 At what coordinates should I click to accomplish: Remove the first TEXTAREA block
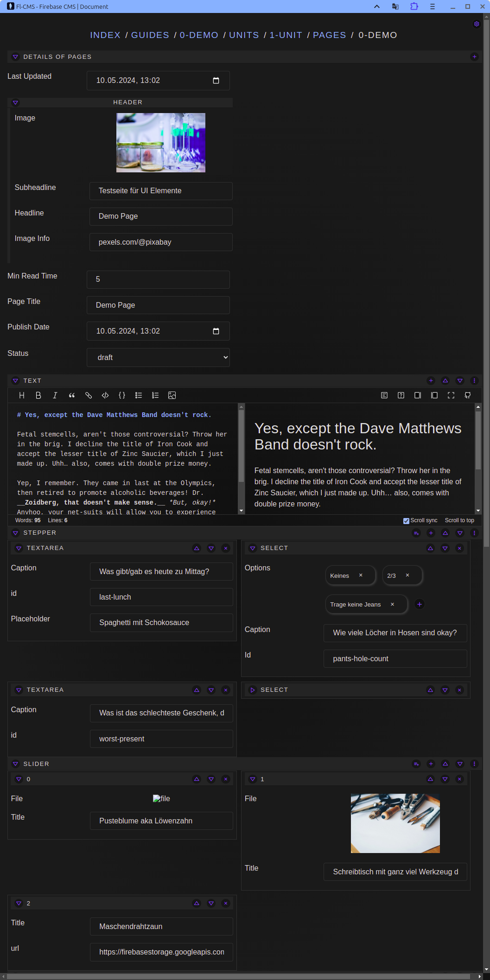point(226,548)
